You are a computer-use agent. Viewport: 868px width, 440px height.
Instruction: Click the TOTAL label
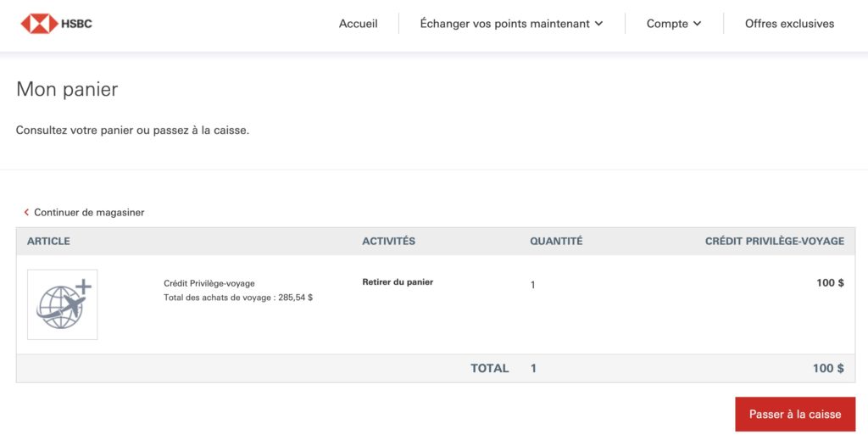489,369
